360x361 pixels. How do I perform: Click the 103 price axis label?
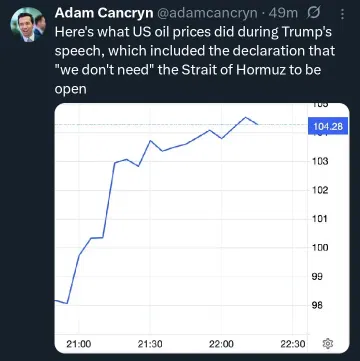321,162
